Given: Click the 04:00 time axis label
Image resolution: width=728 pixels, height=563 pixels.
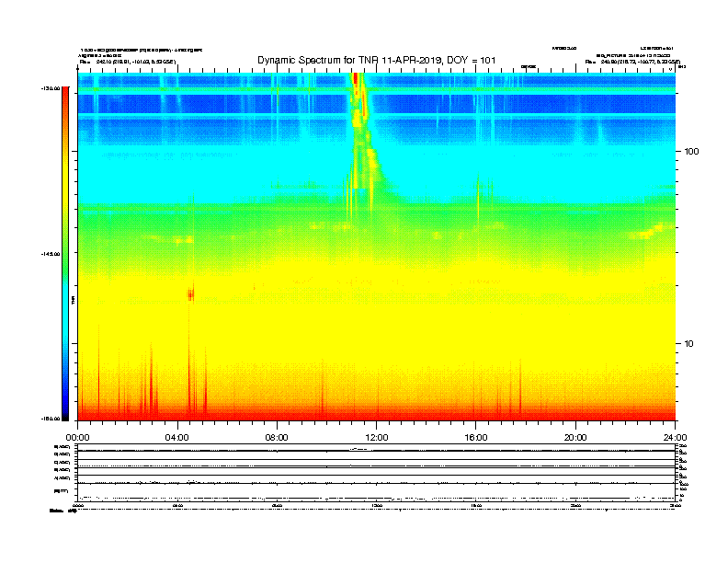Looking at the screenshot, I should (177, 438).
